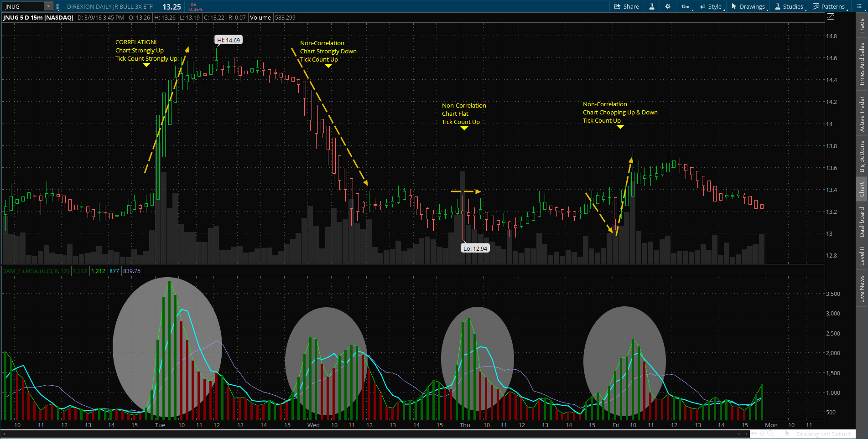This screenshot has width=868, height=439.
Task: Click the pan/expand chart icon
Action: click(x=754, y=434)
